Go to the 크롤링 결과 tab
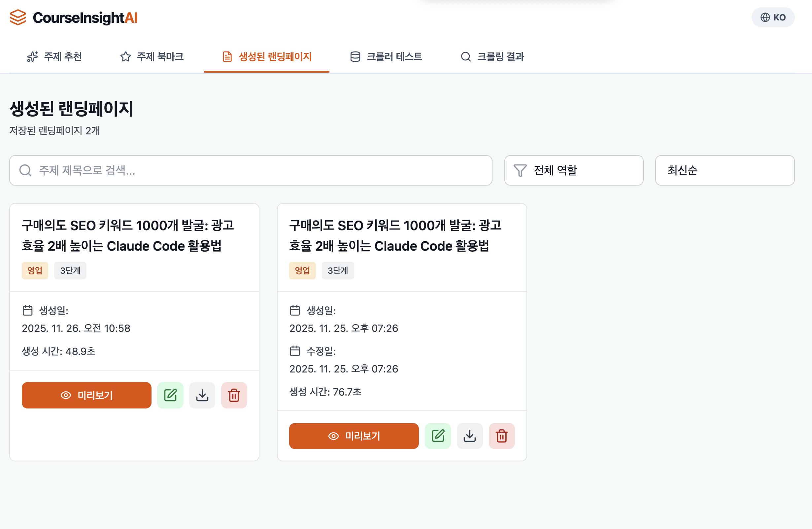 (492, 57)
